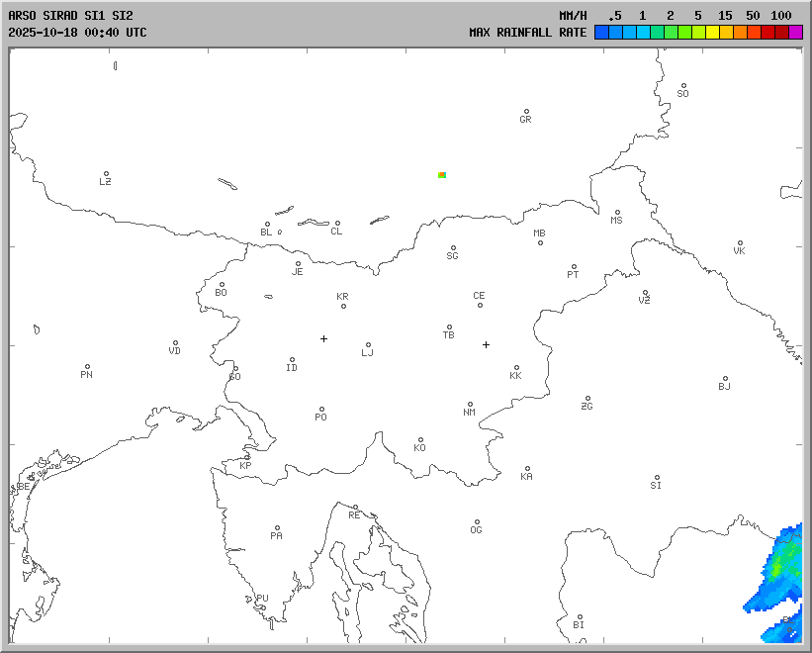Click the 2025-10-18 00:40 UTC timestamp
The height and width of the screenshot is (653, 812).
click(77, 32)
